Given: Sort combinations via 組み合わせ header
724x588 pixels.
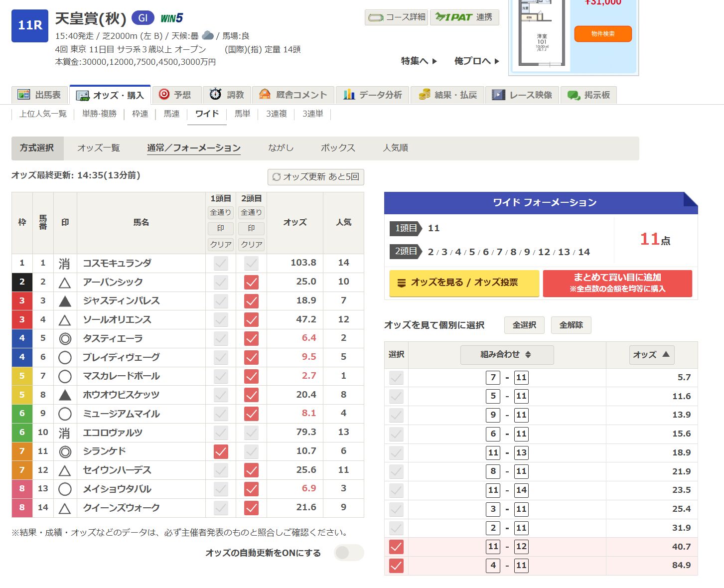Looking at the screenshot, I should 506,354.
